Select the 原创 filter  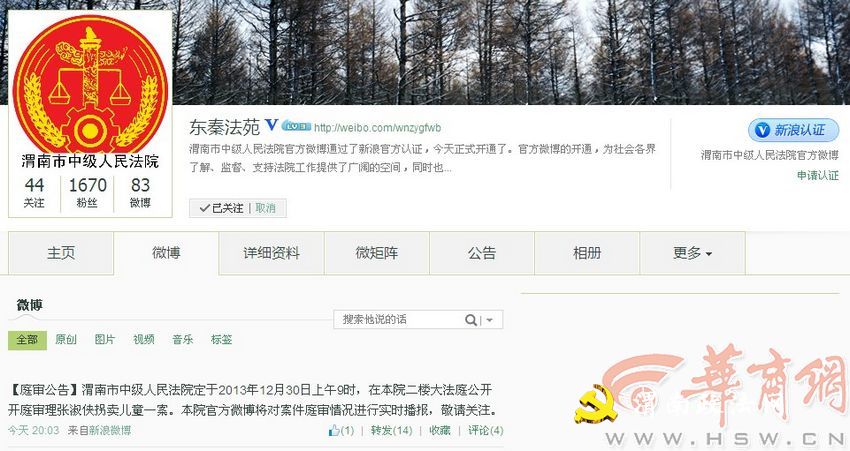tap(66, 339)
